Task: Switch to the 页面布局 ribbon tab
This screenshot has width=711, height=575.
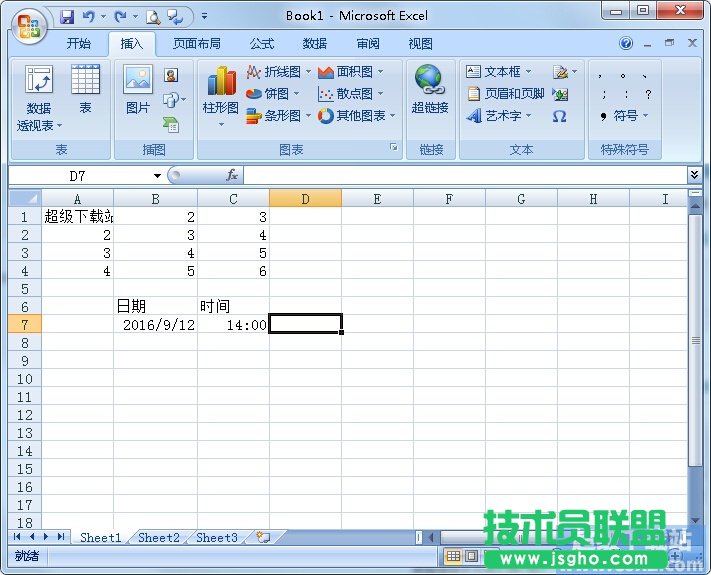Action: [196, 44]
